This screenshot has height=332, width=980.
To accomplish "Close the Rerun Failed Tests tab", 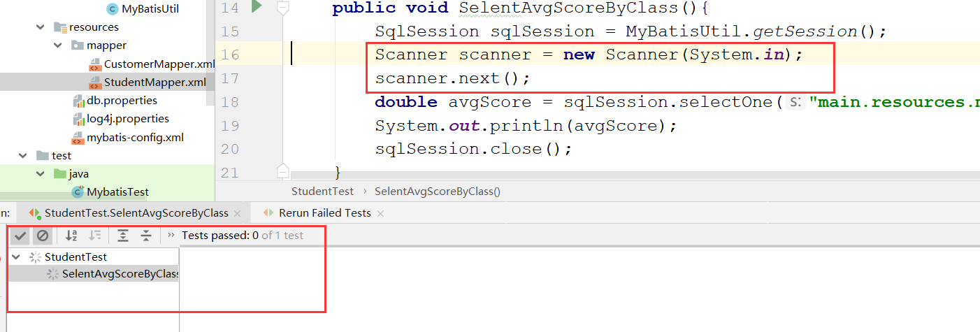I will click(380, 213).
